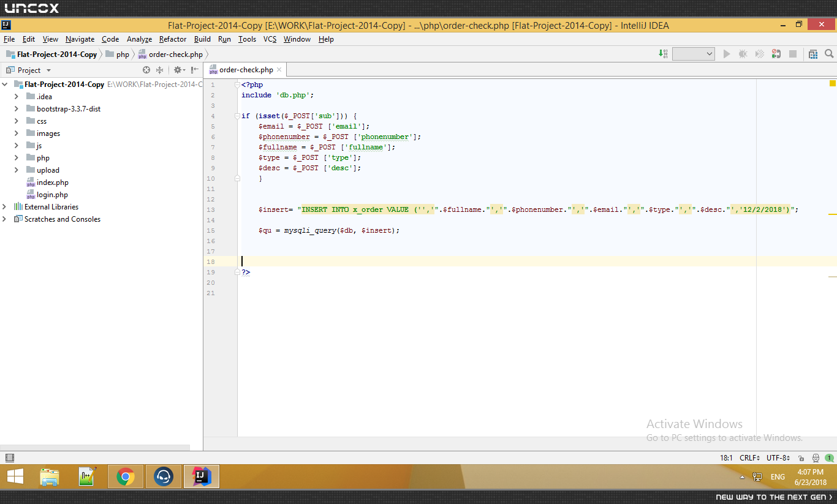Image resolution: width=837 pixels, height=504 pixels.
Task: Click the Attach Debugger to Process icon
Action: tap(776, 54)
